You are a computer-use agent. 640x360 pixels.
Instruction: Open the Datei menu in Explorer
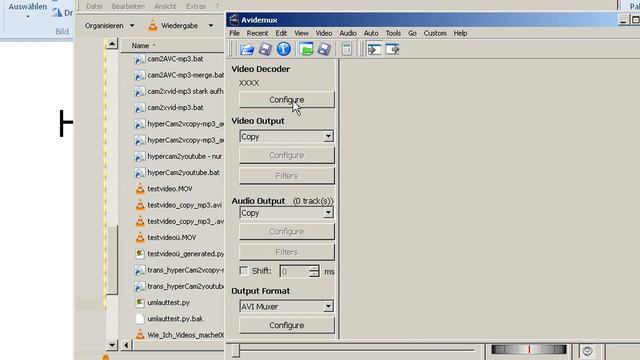[x=94, y=6]
